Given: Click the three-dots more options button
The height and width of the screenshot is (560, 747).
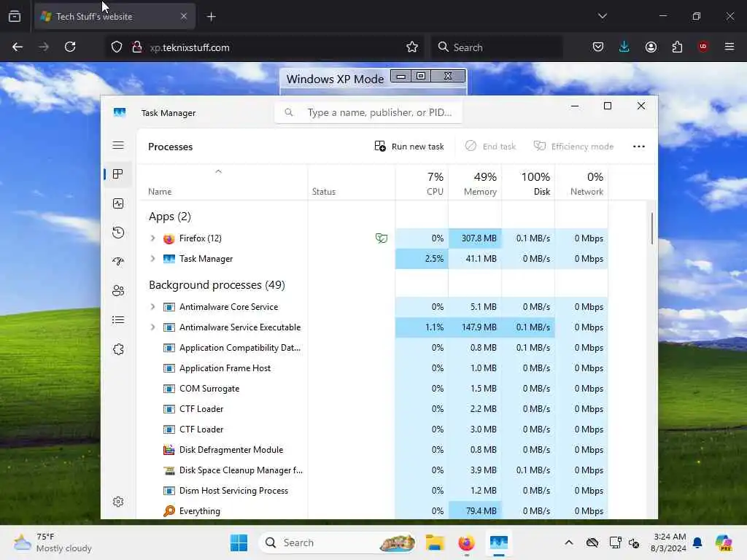Looking at the screenshot, I should (639, 147).
